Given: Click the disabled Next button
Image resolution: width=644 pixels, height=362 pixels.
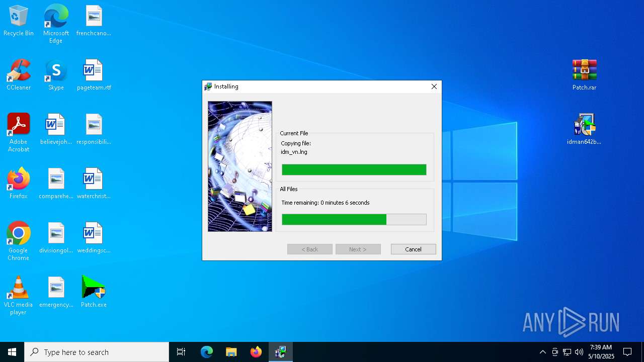Looking at the screenshot, I should pyautogui.click(x=358, y=249).
